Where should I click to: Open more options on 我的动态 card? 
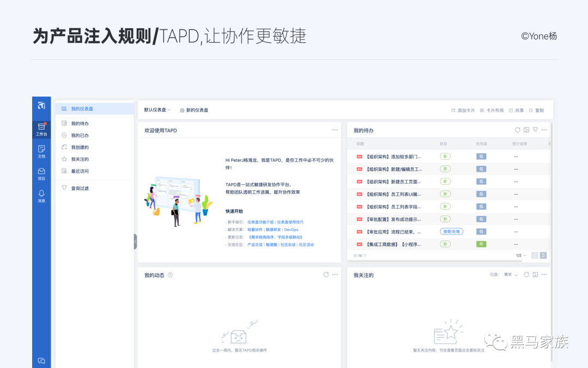(x=335, y=274)
